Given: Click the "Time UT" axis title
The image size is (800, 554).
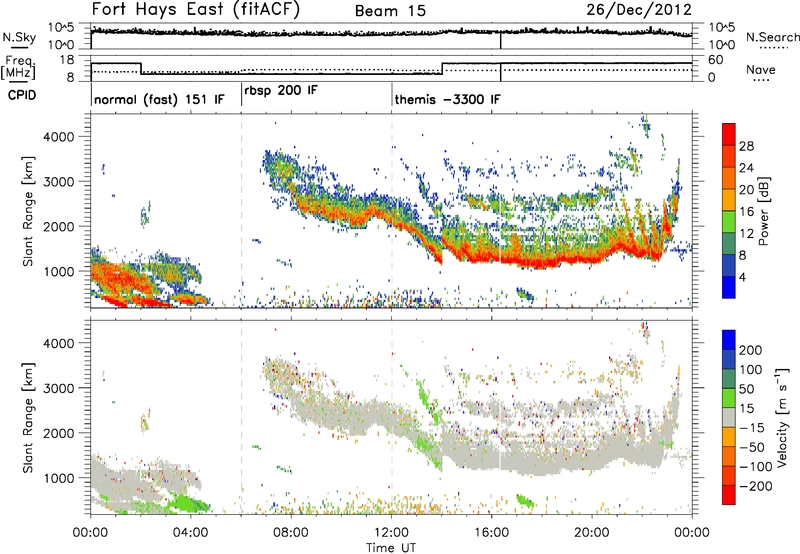Looking at the screenshot, I should [x=391, y=548].
